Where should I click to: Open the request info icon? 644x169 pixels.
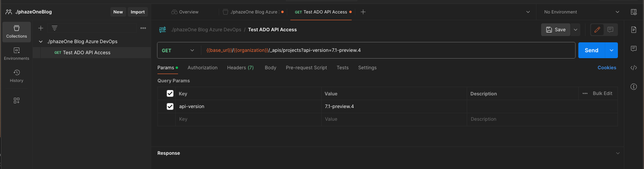click(634, 87)
